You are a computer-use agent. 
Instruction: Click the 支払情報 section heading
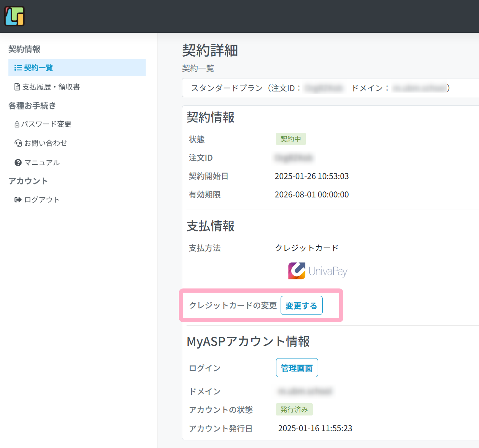click(211, 226)
